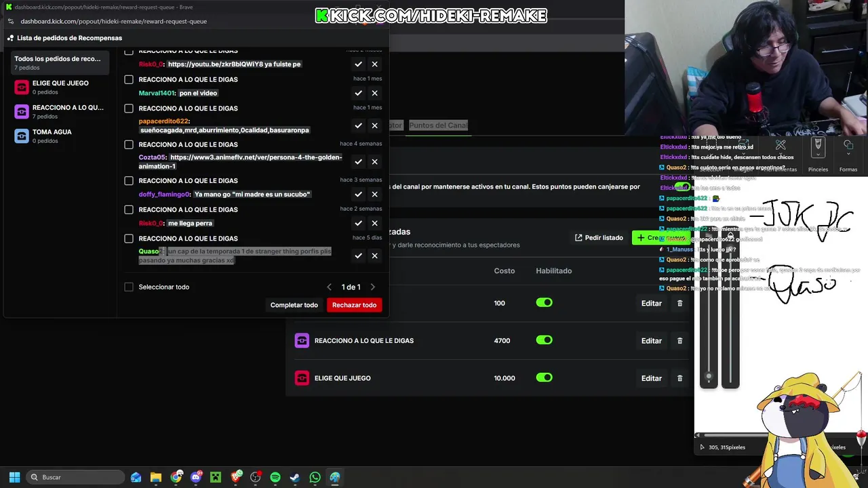Go to the previous request page
This screenshot has width=868, height=488.
[x=330, y=287]
